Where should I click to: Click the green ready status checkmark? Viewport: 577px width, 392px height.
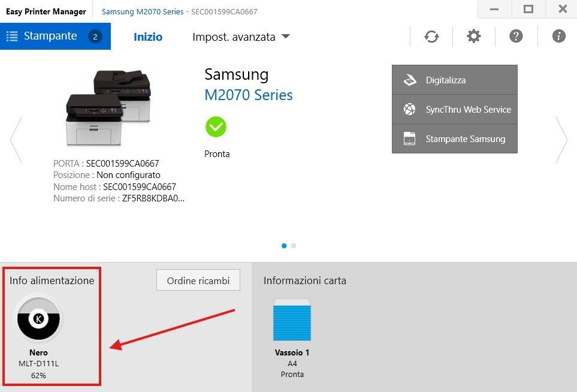[216, 127]
